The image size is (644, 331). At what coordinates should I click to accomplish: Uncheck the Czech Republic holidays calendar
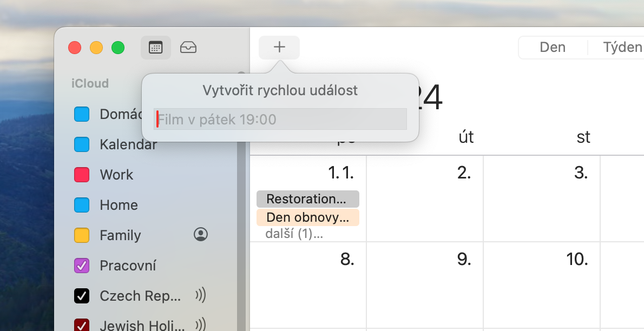[82, 296]
